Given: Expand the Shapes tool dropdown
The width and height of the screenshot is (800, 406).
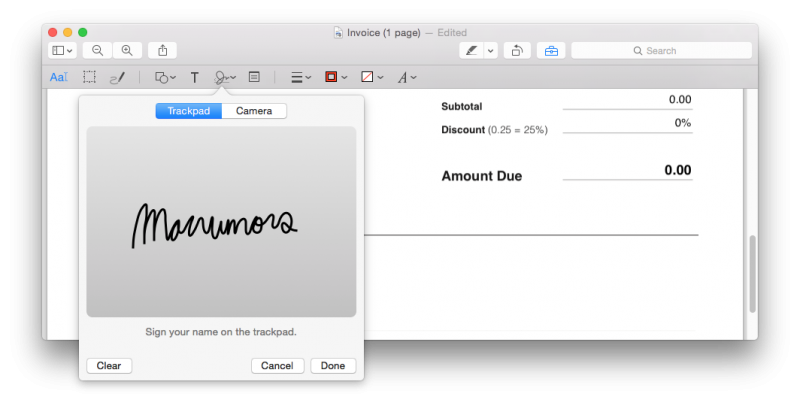Looking at the screenshot, I should pyautogui.click(x=165, y=77).
